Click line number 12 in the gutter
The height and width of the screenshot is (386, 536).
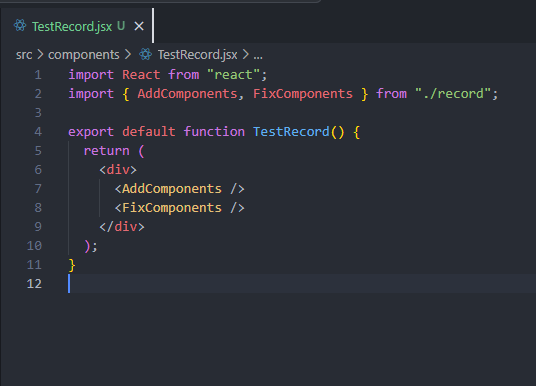34,284
